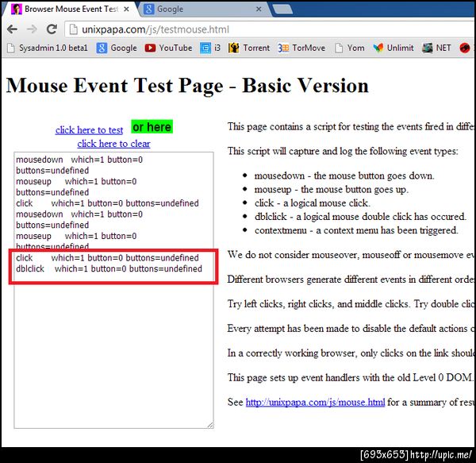Open the YouTube bookmark
The image size is (476, 463).
pos(168,48)
